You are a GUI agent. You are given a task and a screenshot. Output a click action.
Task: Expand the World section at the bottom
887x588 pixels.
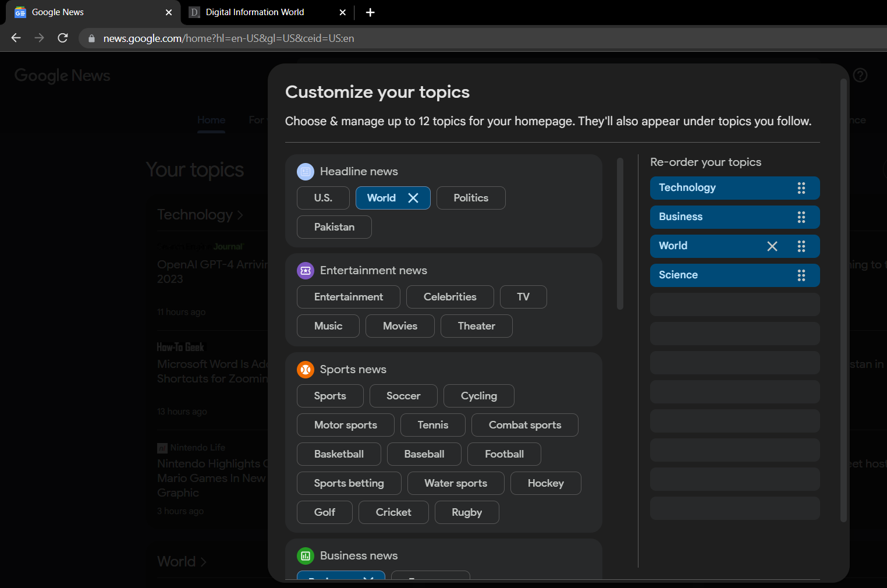click(x=203, y=562)
